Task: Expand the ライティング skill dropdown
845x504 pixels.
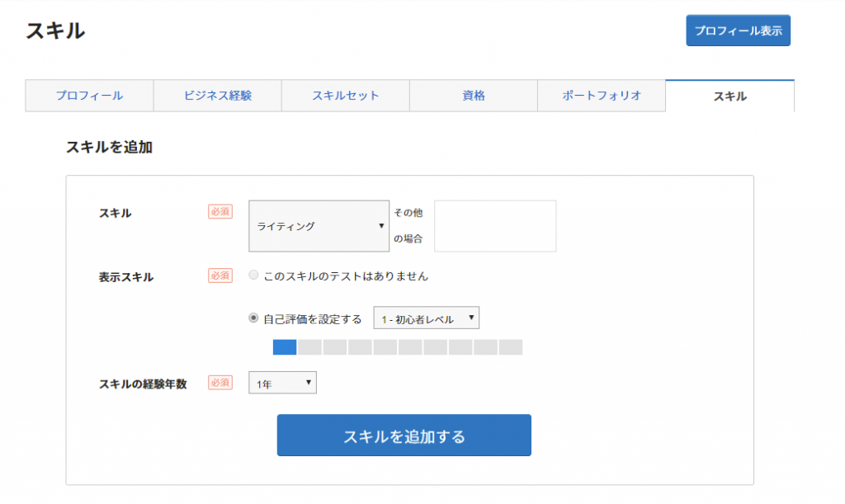Action: pyautogui.click(x=319, y=226)
